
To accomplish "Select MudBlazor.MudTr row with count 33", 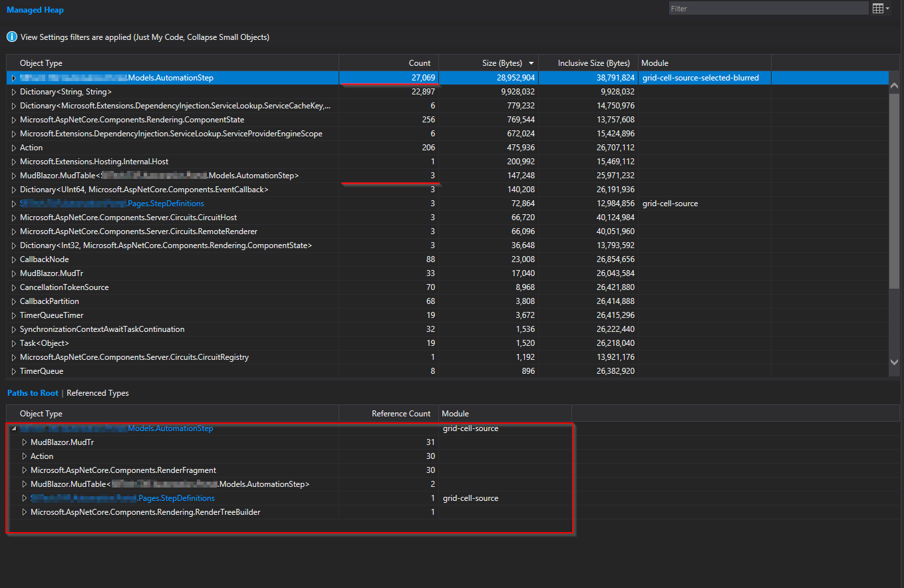I will coord(448,273).
